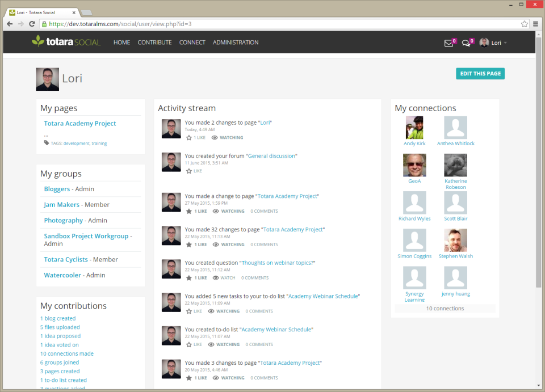Toggle Watching on the '5 new tasks' post

pos(224,311)
